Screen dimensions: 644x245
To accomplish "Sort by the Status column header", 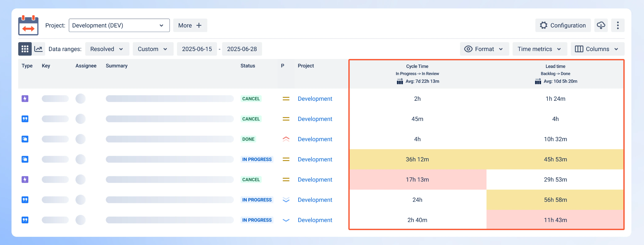I will [x=248, y=66].
